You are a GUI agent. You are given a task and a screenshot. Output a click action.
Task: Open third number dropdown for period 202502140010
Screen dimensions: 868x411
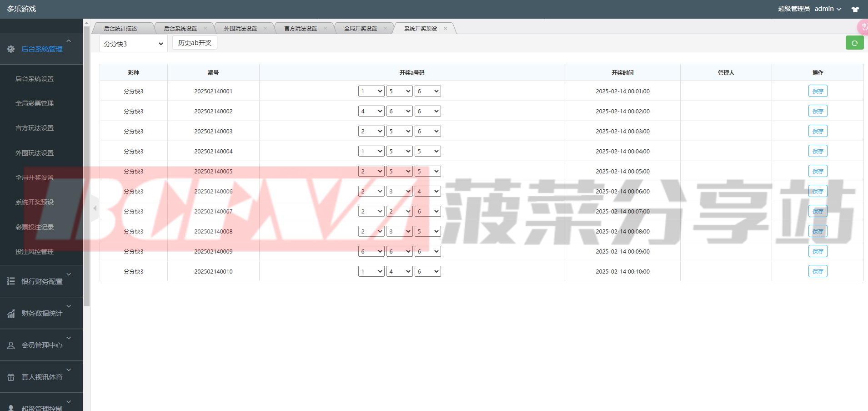(x=427, y=271)
